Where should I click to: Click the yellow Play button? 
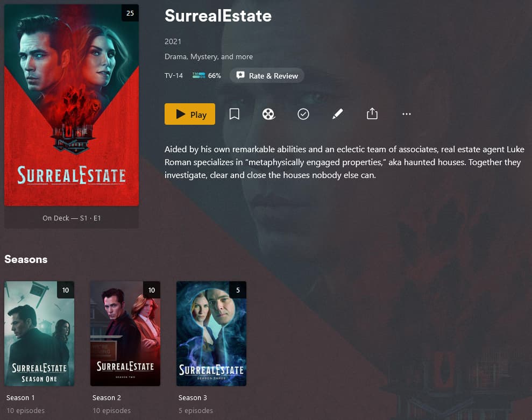coord(190,114)
